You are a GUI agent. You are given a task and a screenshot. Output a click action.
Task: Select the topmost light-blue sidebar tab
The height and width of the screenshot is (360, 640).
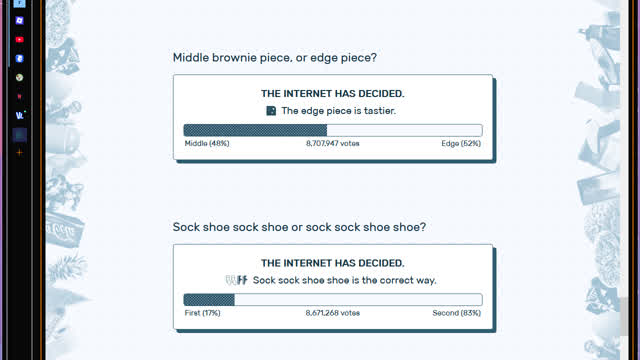click(19, 3)
